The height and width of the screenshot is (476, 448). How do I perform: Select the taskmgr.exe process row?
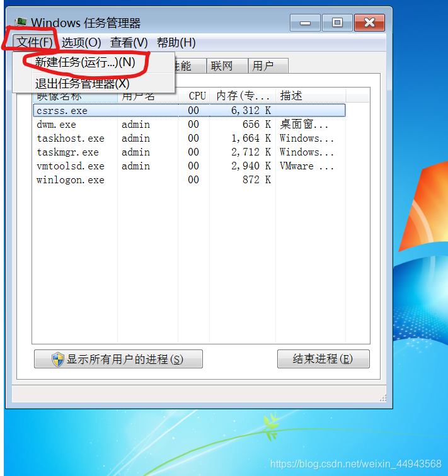(189, 152)
